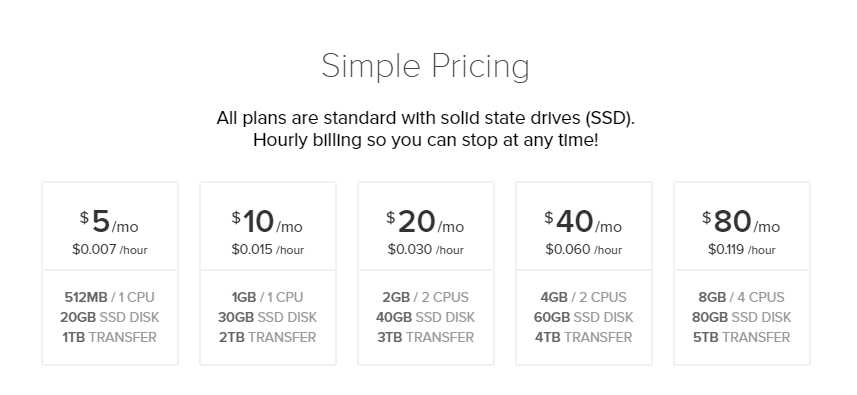Choose the $40/mo pricing plan
857x395 pixels.
click(x=584, y=273)
